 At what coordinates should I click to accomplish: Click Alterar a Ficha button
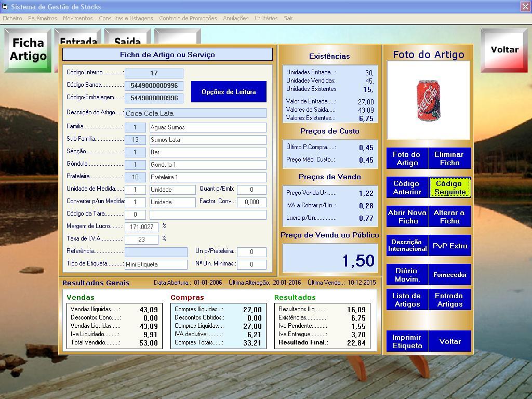click(449, 217)
